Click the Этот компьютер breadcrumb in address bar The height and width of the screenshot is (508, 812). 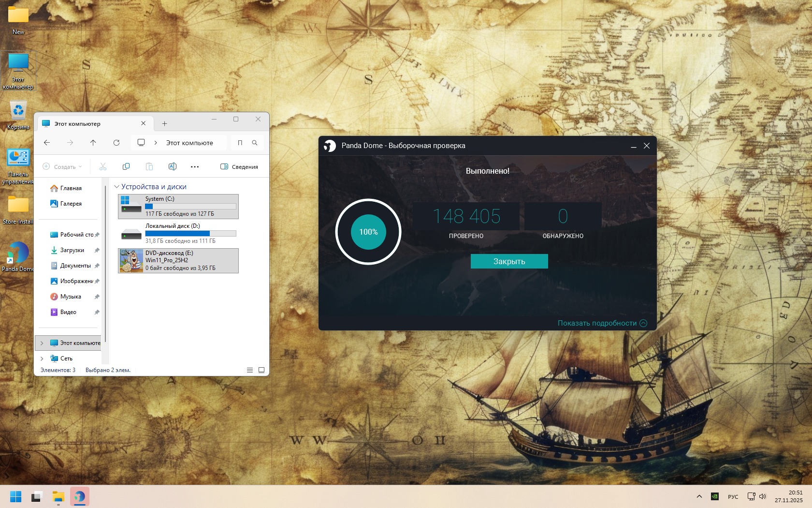[189, 143]
